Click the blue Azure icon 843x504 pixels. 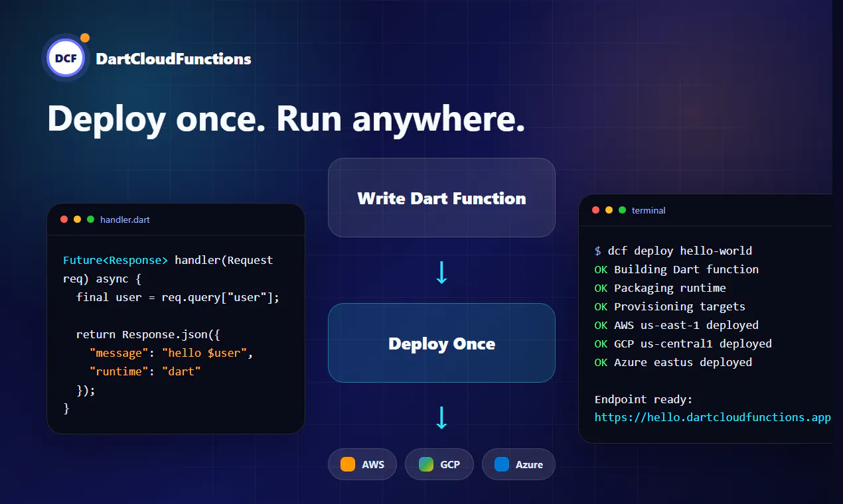click(x=502, y=464)
